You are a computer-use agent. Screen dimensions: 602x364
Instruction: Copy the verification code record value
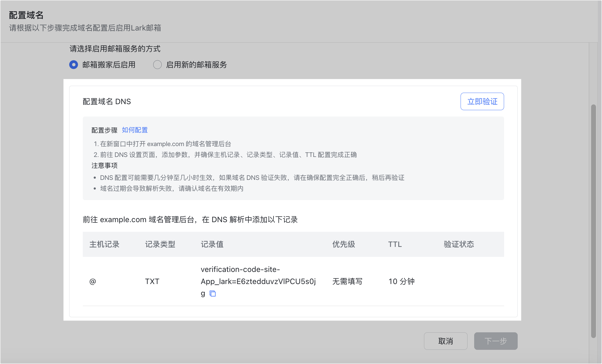click(x=213, y=294)
